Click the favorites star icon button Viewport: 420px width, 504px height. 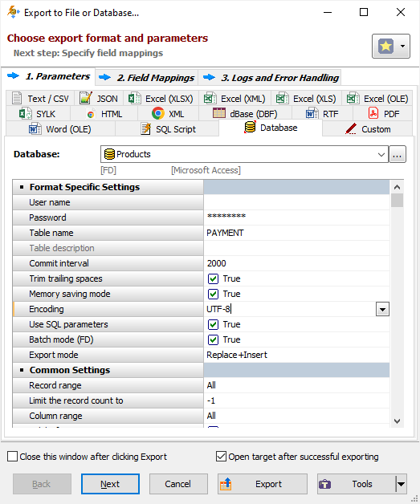pyautogui.click(x=385, y=47)
